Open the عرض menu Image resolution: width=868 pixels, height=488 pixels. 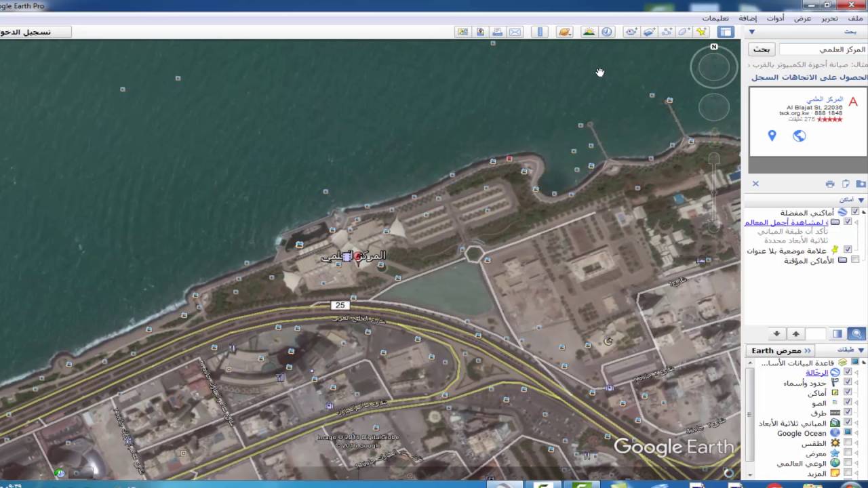(803, 18)
